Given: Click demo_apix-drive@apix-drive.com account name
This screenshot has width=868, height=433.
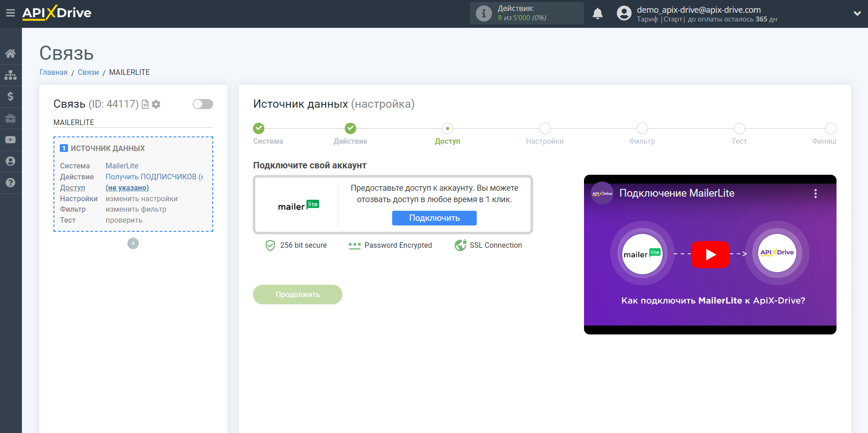Looking at the screenshot, I should tap(699, 10).
